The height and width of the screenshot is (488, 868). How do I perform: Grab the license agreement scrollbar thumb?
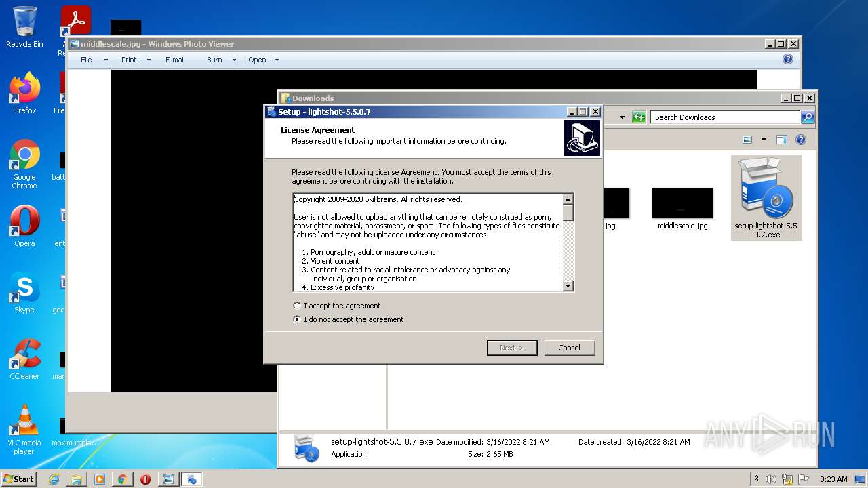[568, 212]
